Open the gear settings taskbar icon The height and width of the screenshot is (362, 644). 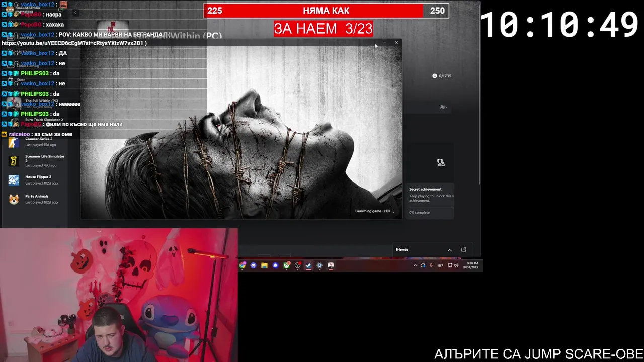tap(319, 265)
